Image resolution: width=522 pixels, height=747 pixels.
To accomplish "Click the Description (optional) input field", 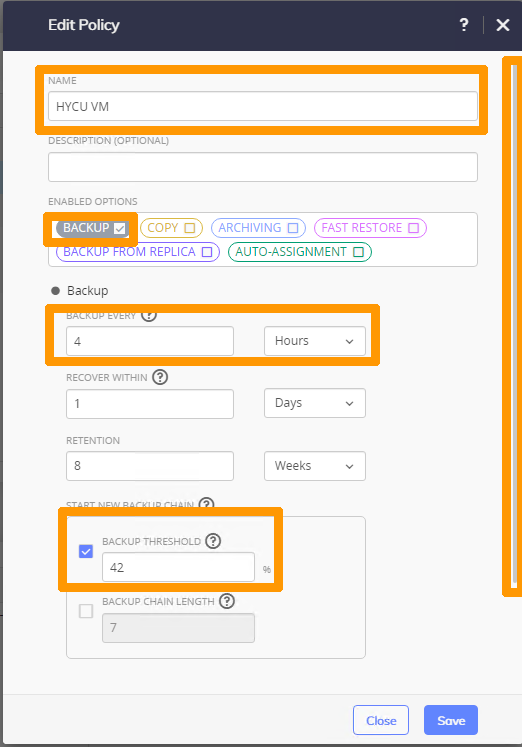I will click(x=263, y=167).
